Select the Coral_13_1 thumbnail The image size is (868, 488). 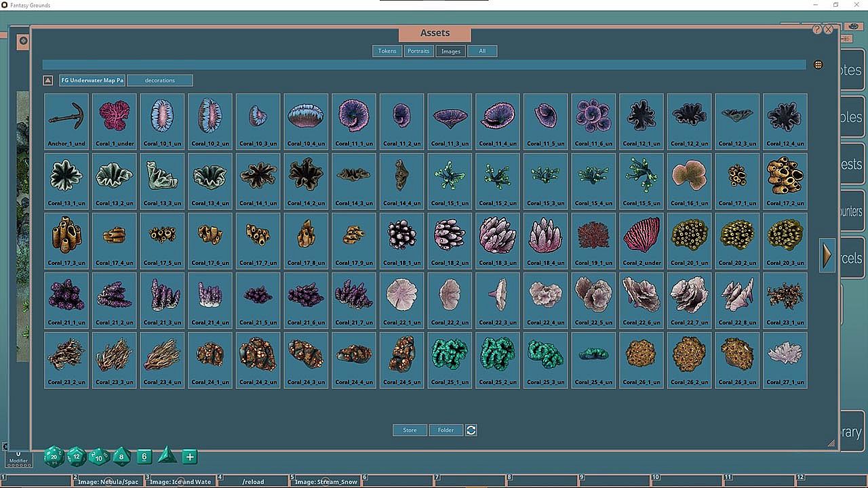pos(66,181)
